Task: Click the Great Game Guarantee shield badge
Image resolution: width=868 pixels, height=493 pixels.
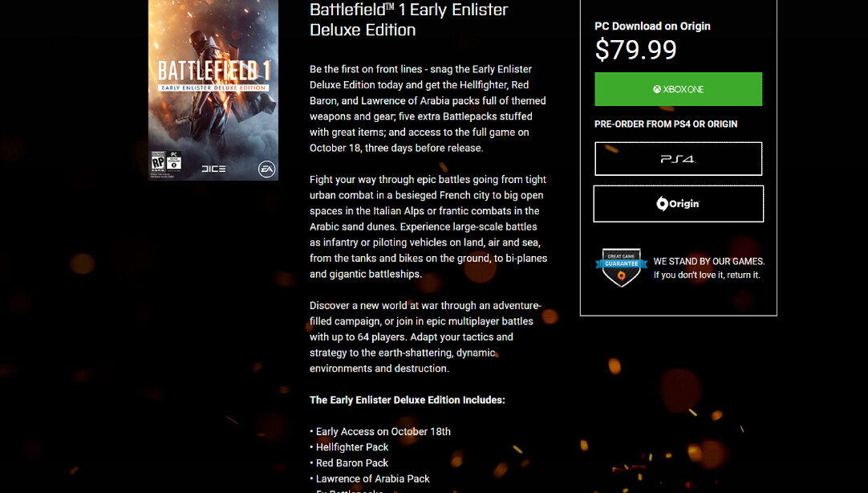Action: coord(621,267)
